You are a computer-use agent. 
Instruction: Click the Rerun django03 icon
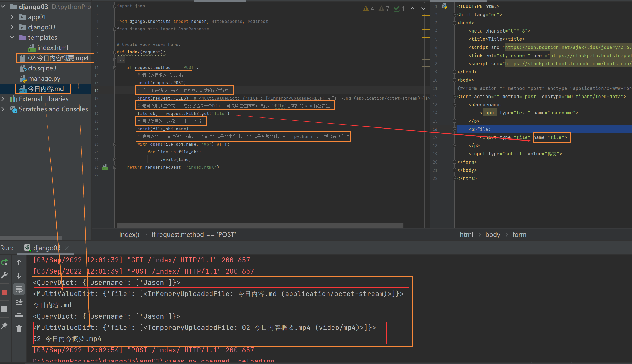4,262
